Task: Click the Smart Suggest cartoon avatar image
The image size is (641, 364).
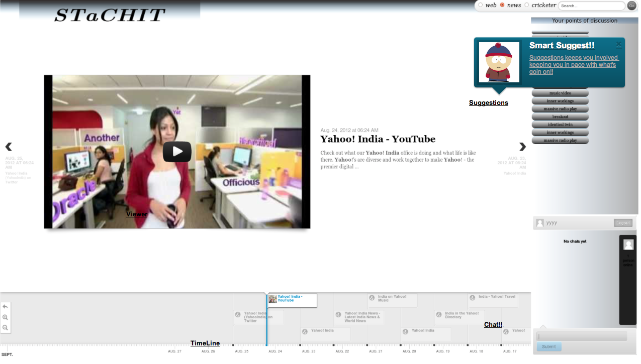Action: pos(499,62)
